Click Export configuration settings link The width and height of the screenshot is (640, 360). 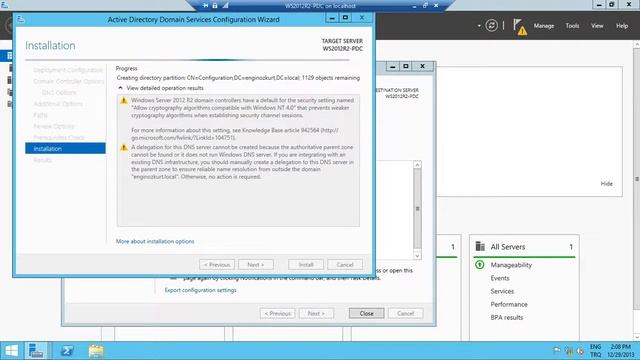(200, 290)
